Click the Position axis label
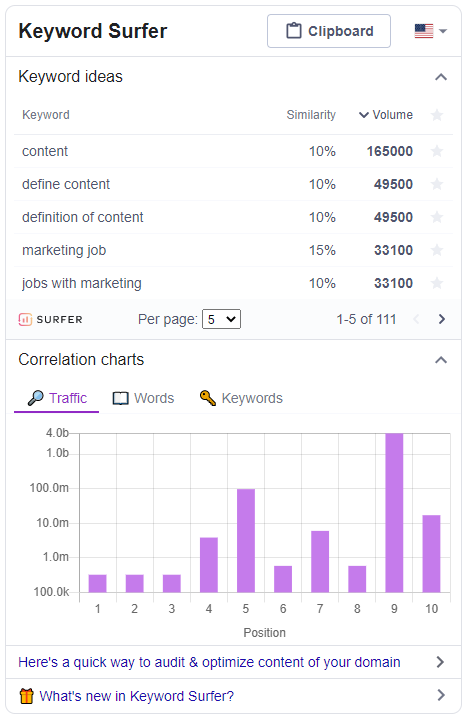 (x=264, y=633)
